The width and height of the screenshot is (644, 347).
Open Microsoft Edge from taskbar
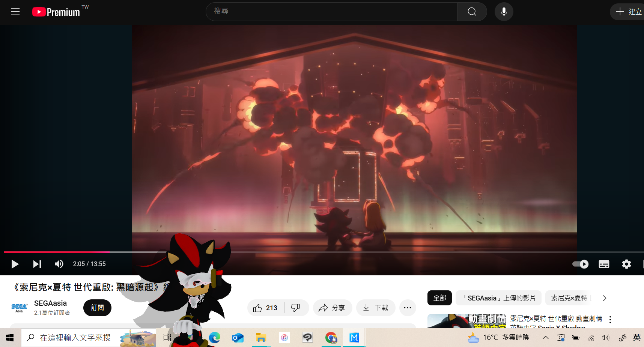coord(215,338)
